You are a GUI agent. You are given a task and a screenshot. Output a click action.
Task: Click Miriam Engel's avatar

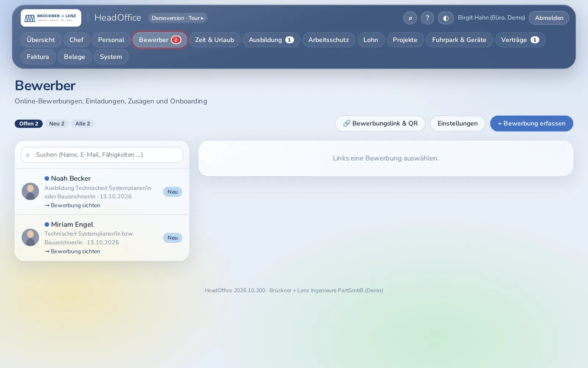tap(31, 237)
